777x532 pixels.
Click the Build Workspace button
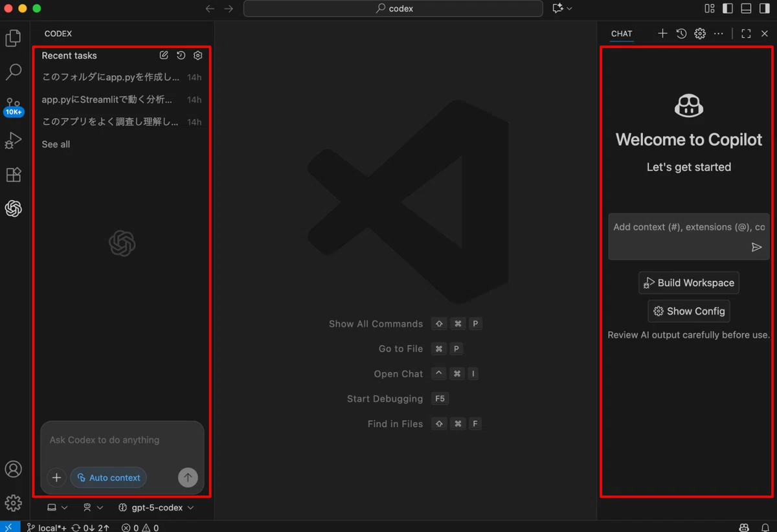pyautogui.click(x=689, y=283)
